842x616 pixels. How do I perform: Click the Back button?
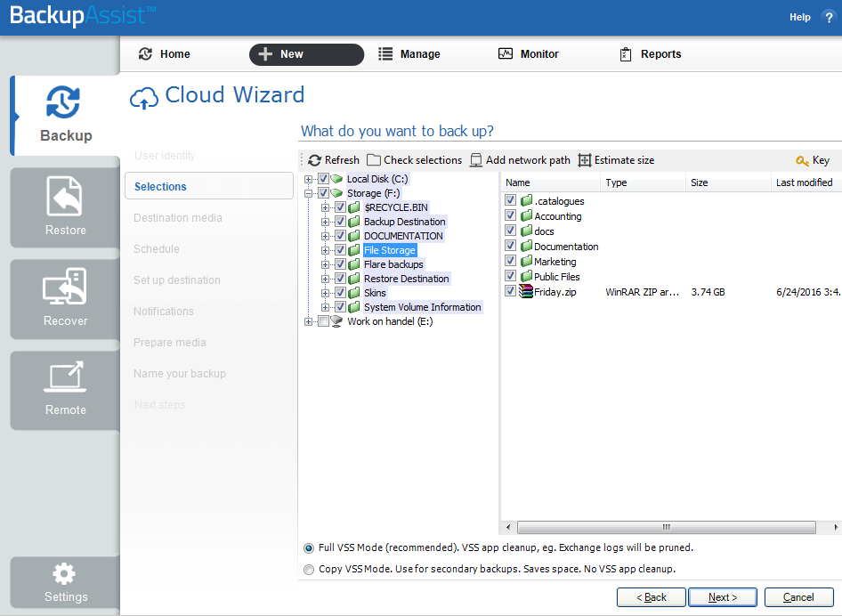(x=651, y=597)
